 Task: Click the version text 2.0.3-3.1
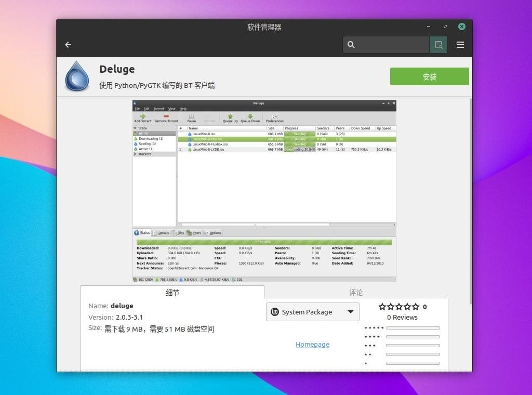coord(129,317)
